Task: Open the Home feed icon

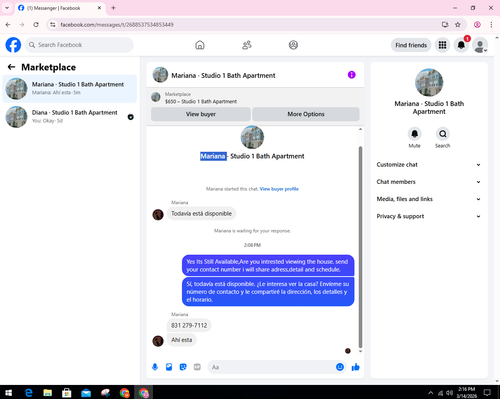Action: click(x=200, y=45)
